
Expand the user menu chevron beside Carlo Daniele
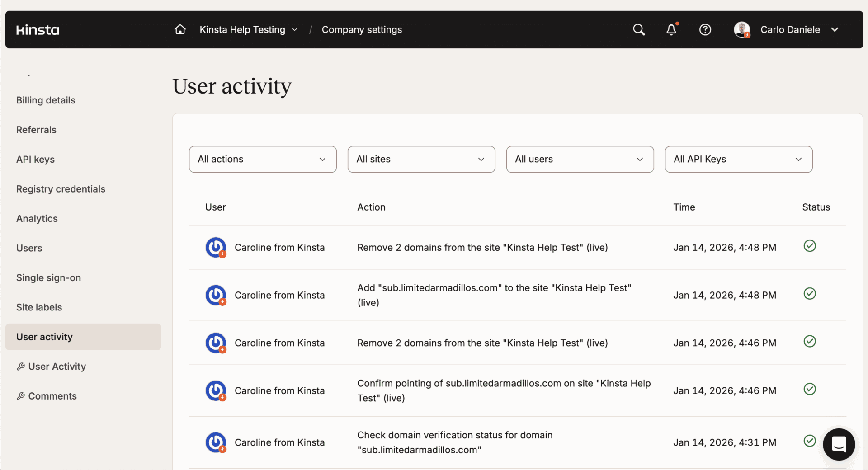(835, 30)
